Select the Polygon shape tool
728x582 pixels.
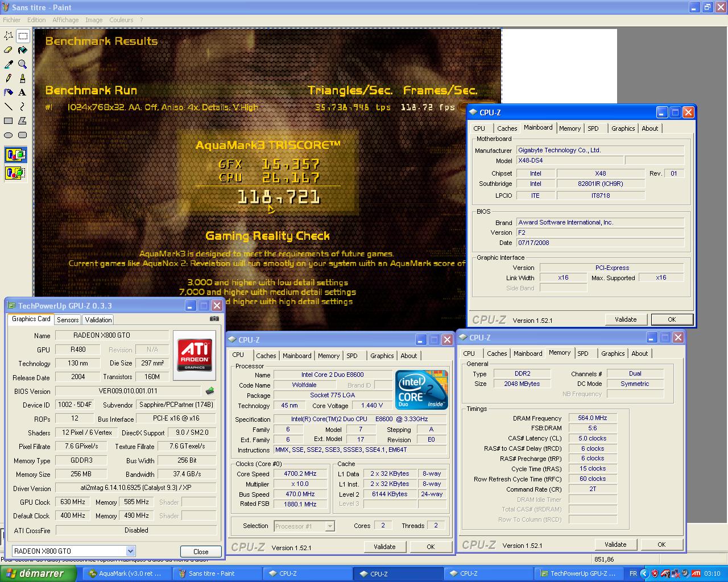tap(23, 120)
